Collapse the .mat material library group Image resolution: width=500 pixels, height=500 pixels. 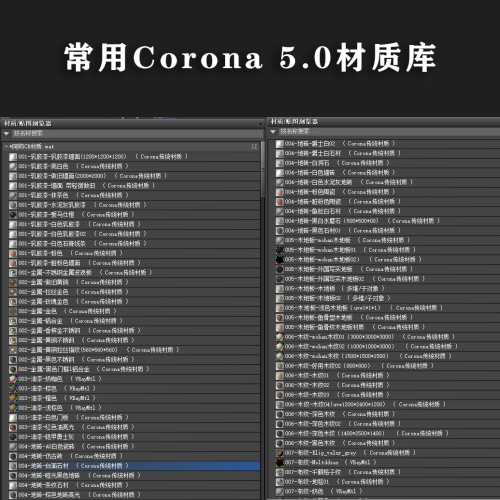6,146
